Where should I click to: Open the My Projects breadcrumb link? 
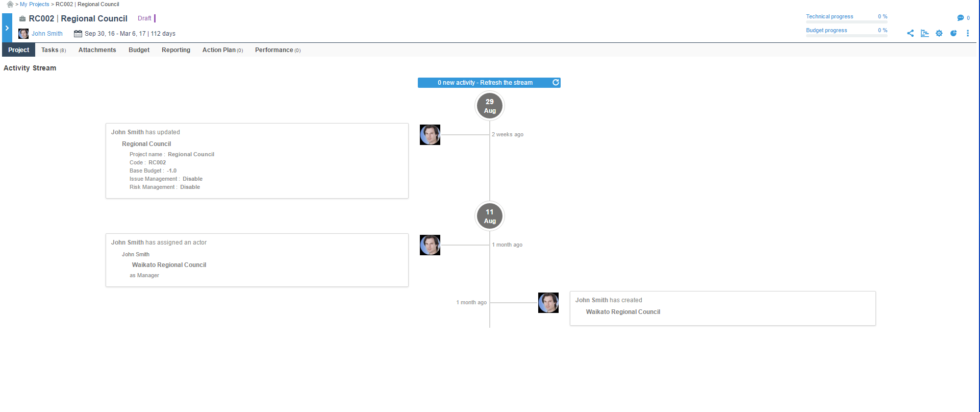(35, 4)
